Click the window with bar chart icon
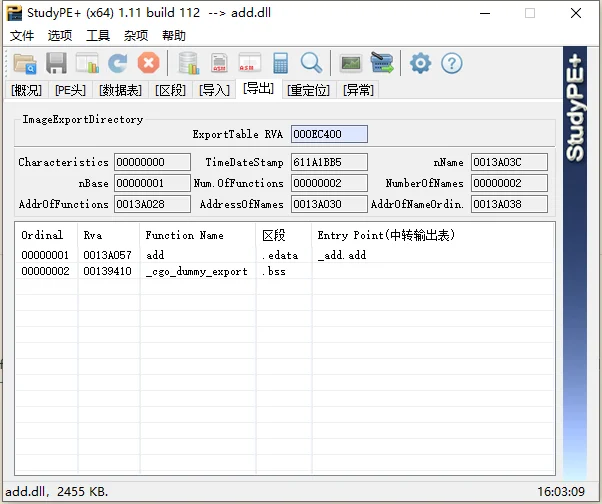 point(87,63)
